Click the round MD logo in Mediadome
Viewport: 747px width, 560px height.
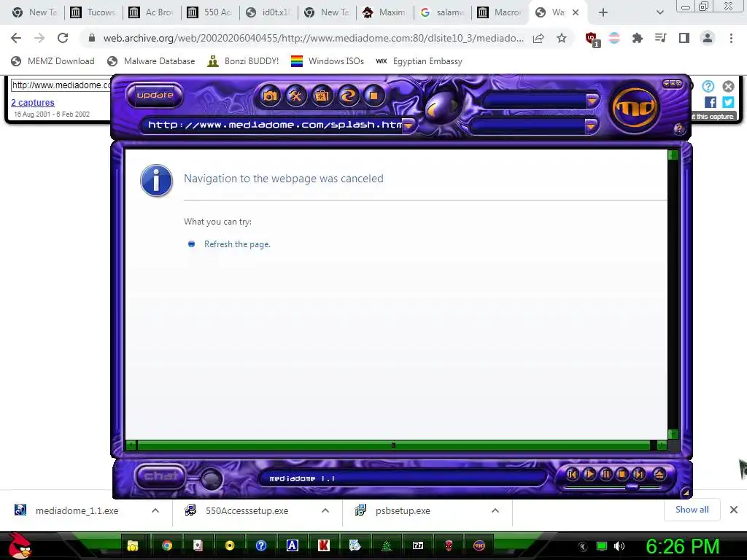tap(635, 108)
